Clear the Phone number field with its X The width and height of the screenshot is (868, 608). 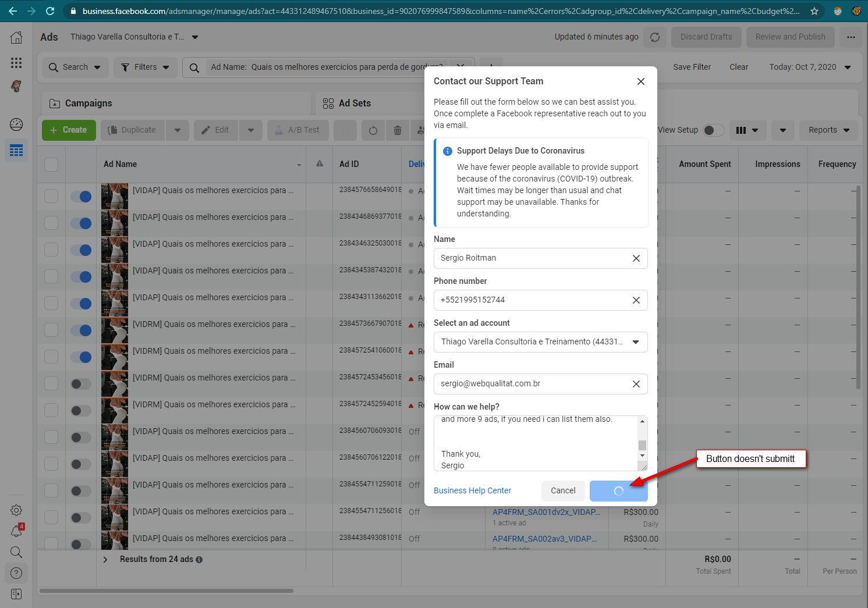point(636,300)
